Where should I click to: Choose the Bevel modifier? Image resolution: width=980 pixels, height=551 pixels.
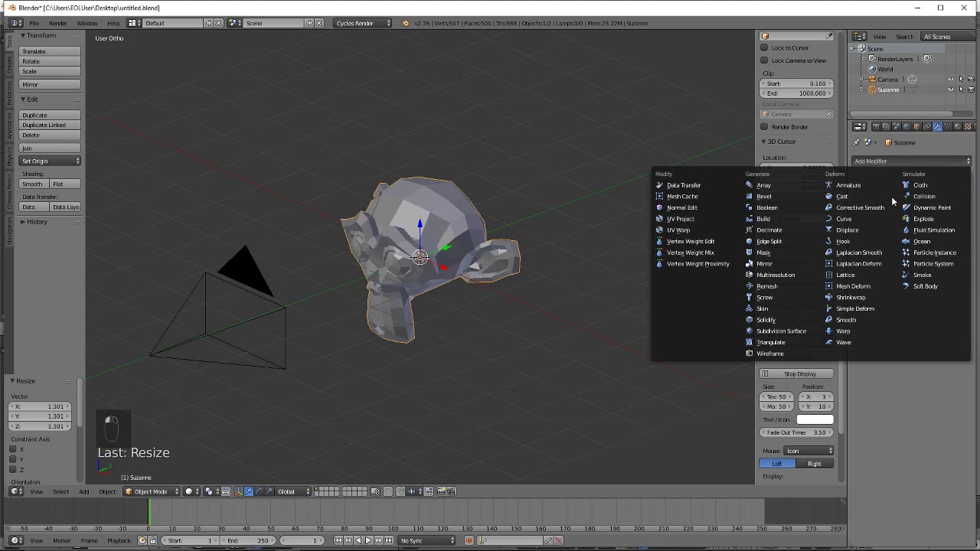(x=763, y=196)
